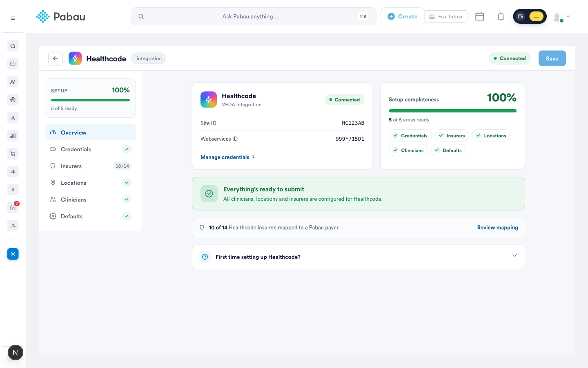Click the search magnifier icon

pyautogui.click(x=141, y=16)
